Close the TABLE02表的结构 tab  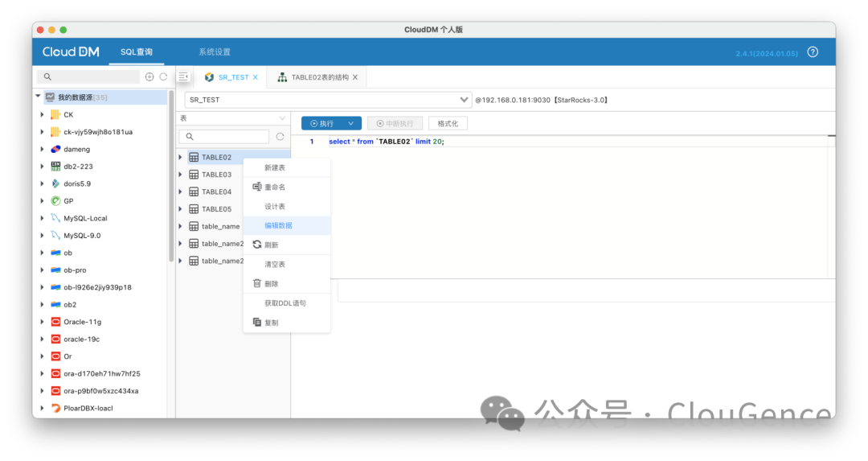(x=355, y=77)
